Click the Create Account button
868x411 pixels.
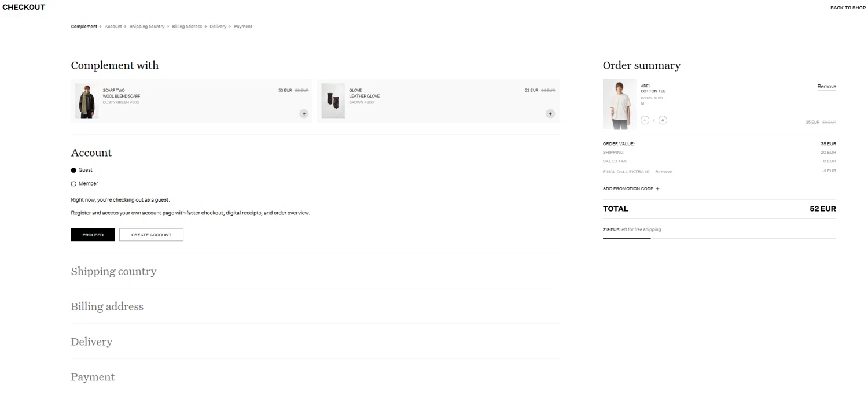pyautogui.click(x=151, y=235)
